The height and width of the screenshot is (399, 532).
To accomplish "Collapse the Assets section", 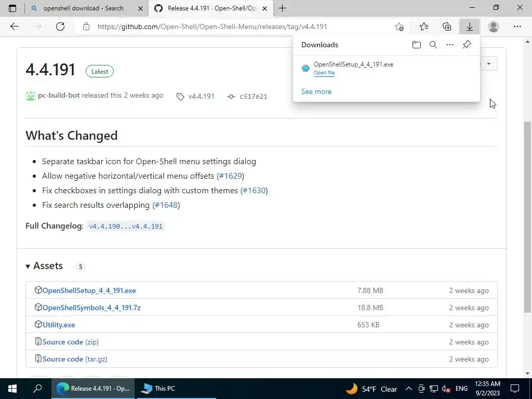I will click(x=44, y=266).
